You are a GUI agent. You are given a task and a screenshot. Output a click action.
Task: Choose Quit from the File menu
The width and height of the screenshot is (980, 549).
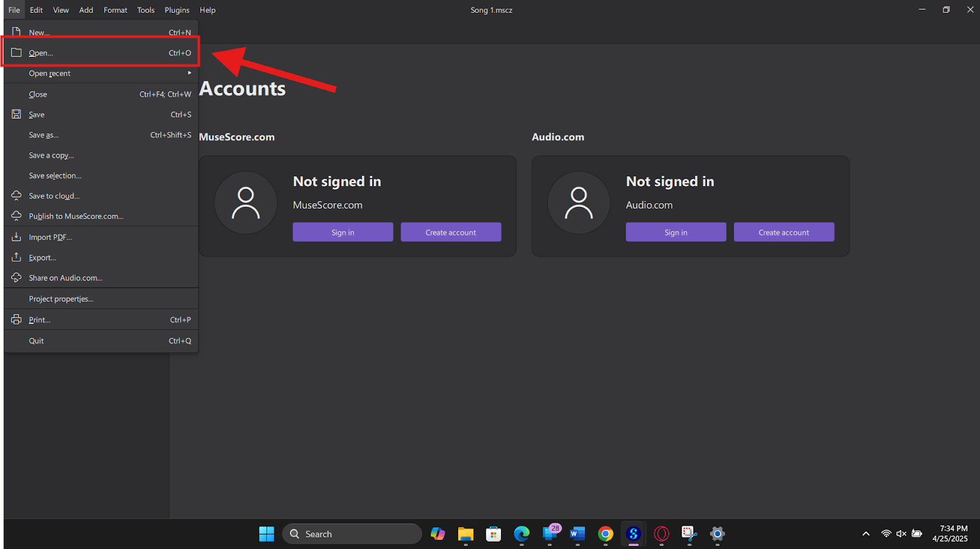coord(101,341)
